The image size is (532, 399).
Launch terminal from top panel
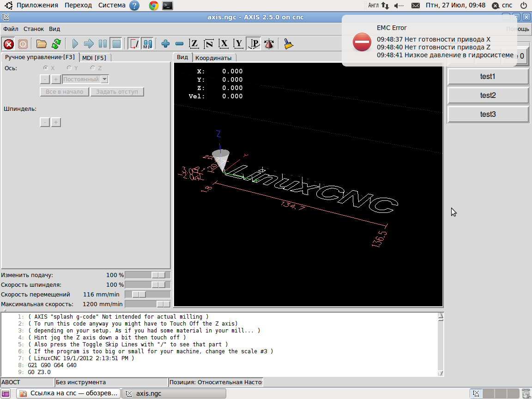click(x=168, y=6)
